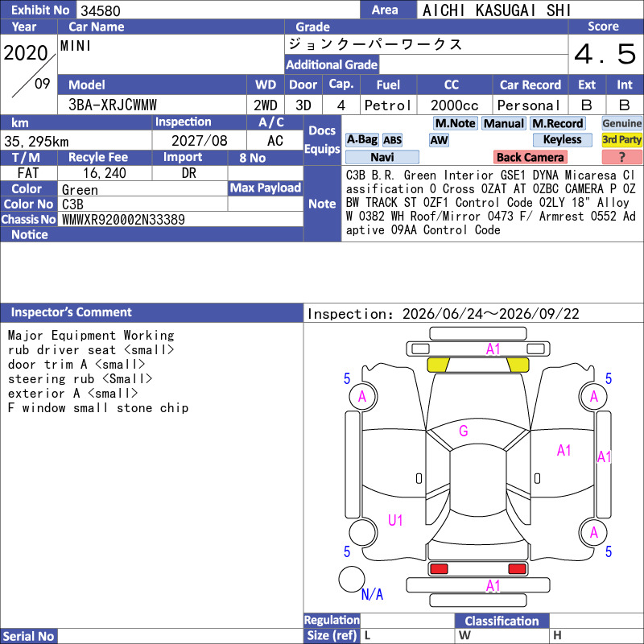Select model code 3BA-XRJCWMW
The width and height of the screenshot is (644, 644).
(x=112, y=105)
